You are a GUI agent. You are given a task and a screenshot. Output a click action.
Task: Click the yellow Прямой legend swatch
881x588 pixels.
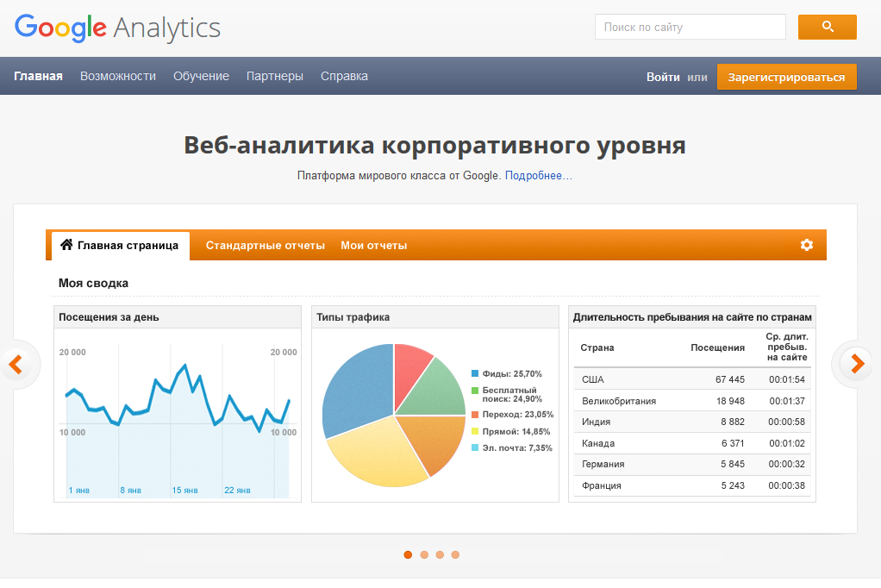[x=475, y=431]
